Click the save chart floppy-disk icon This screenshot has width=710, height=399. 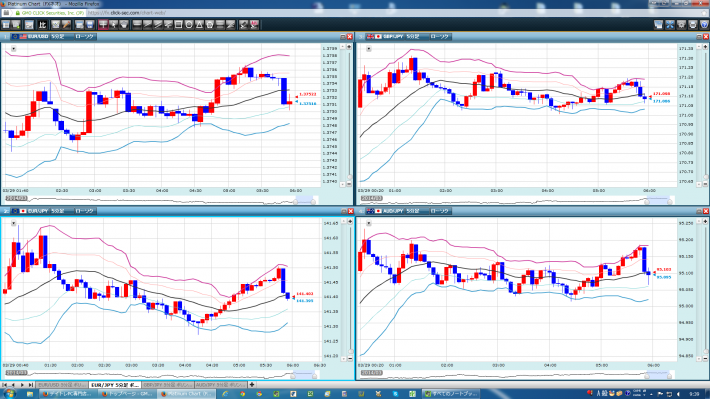click(90, 24)
